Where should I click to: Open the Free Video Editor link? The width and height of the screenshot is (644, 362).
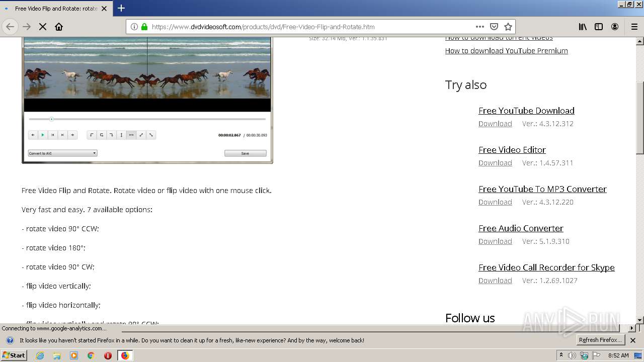click(x=512, y=150)
